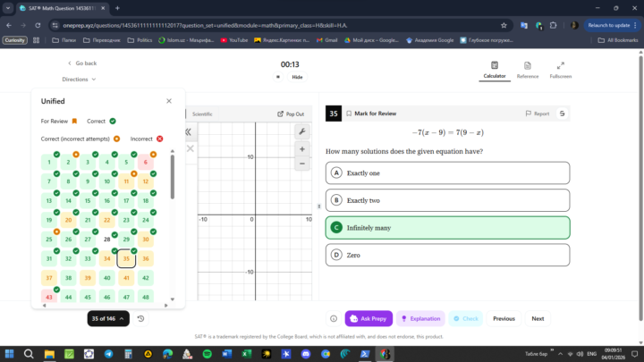Select answer B Exactly two
Viewport: 644px width, 362px height.
coord(448,200)
